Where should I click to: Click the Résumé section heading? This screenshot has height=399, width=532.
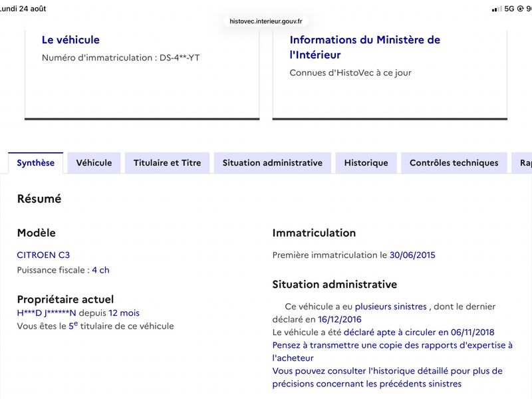click(39, 199)
